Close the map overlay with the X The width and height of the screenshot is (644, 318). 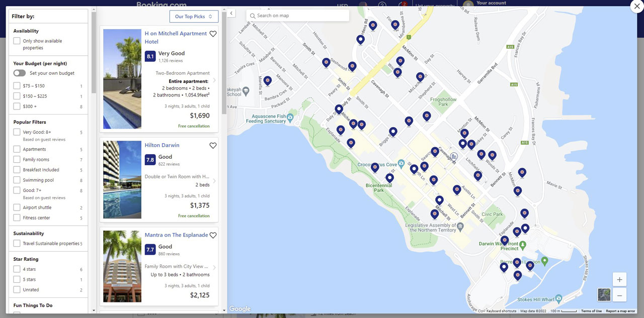tap(636, 6)
